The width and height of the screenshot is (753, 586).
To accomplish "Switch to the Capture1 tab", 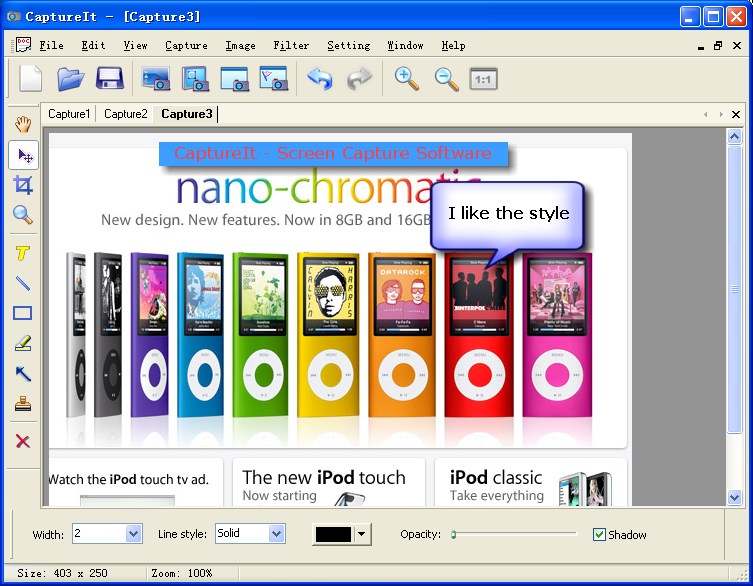I will (69, 114).
